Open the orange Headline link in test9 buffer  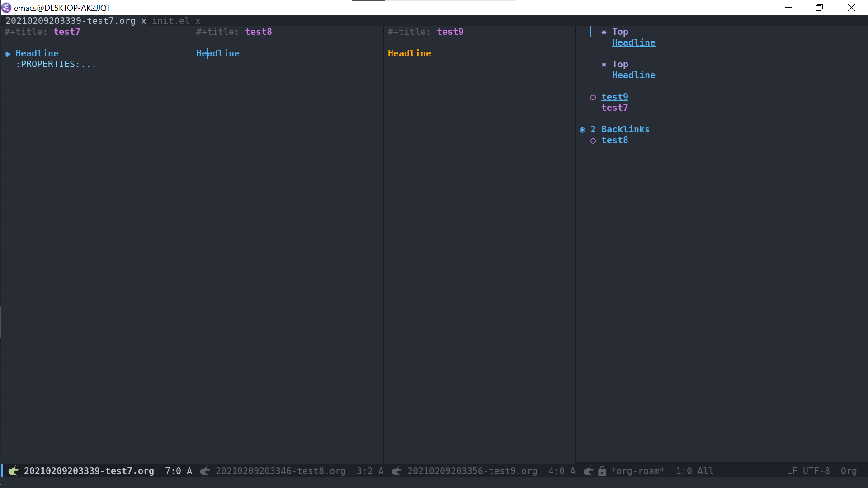tap(409, 53)
